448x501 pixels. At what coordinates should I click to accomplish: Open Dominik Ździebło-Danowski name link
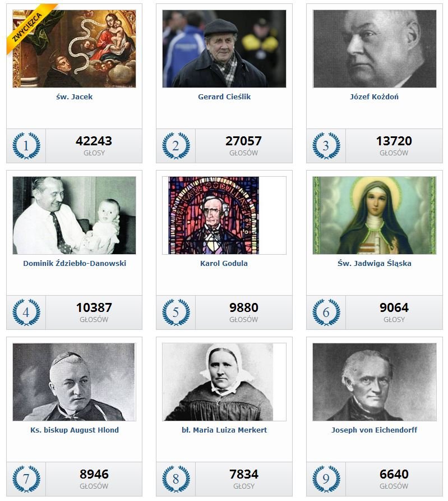pyautogui.click(x=75, y=263)
